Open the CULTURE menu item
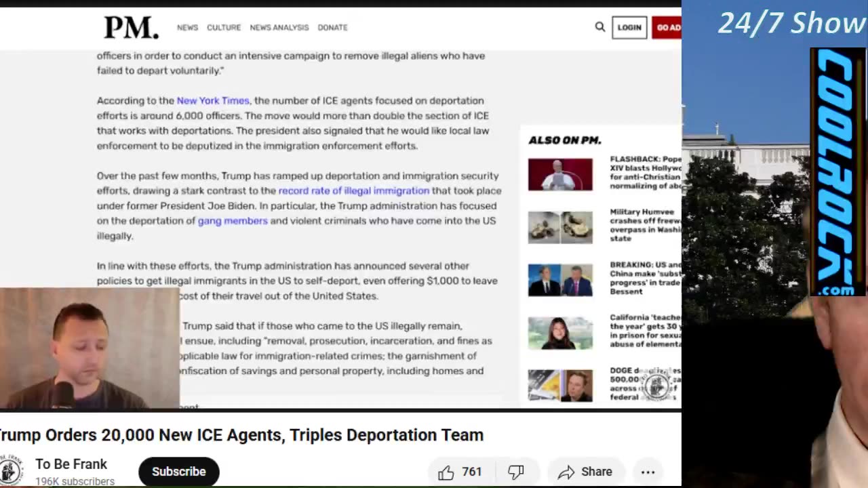Screen dimensions: 868x488 (x=224, y=28)
